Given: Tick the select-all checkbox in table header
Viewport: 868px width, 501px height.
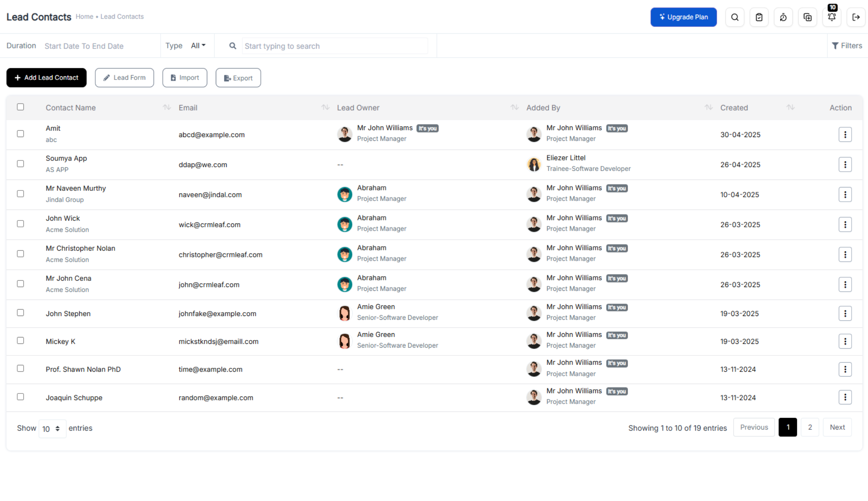Looking at the screenshot, I should tap(21, 107).
